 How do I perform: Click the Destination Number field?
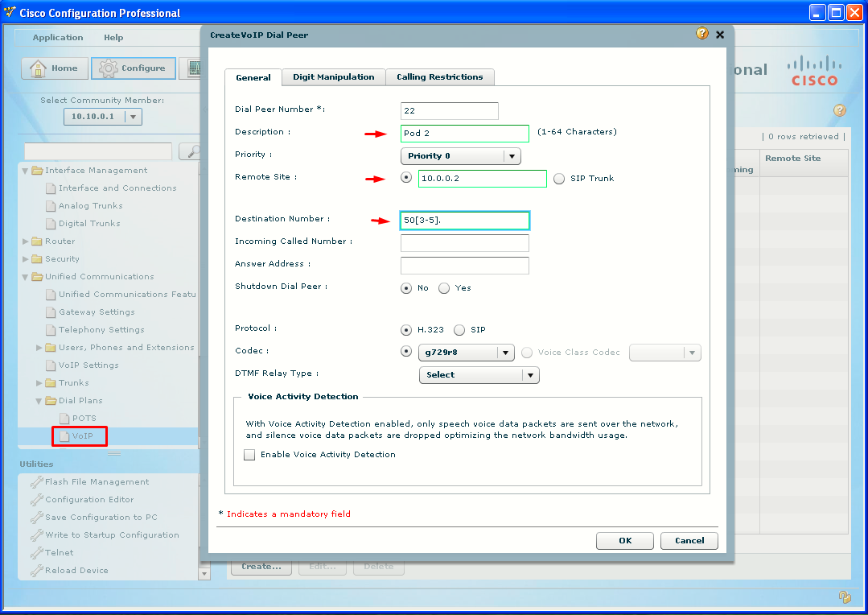click(465, 221)
